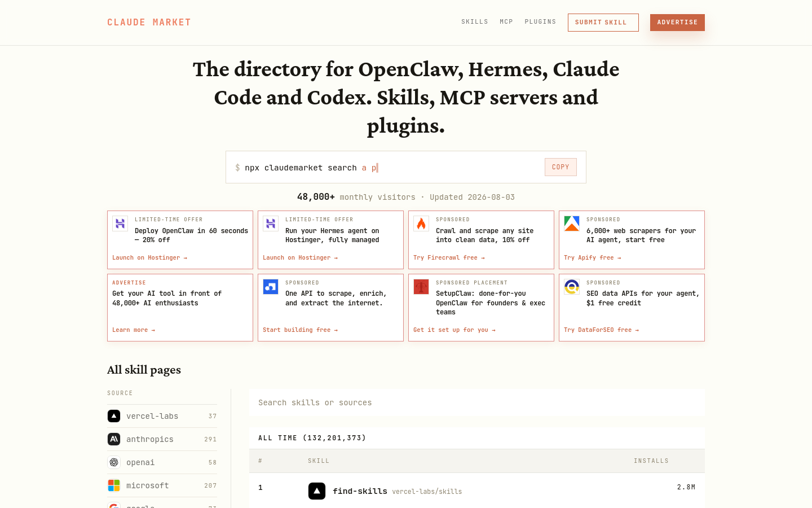Click the SOURCE sidebar label
This screenshot has height=508, width=812.
(120, 393)
